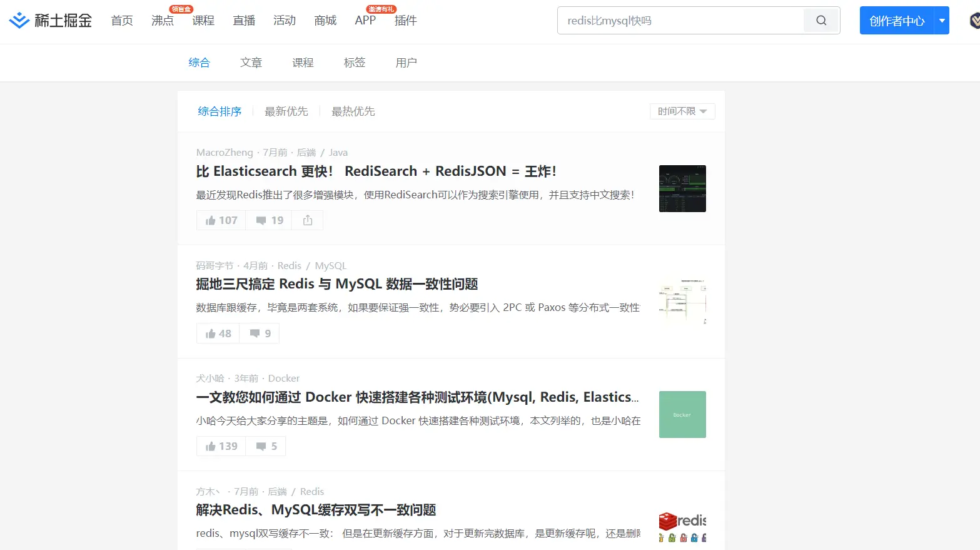Switch to the 课程 search tab

pos(303,63)
